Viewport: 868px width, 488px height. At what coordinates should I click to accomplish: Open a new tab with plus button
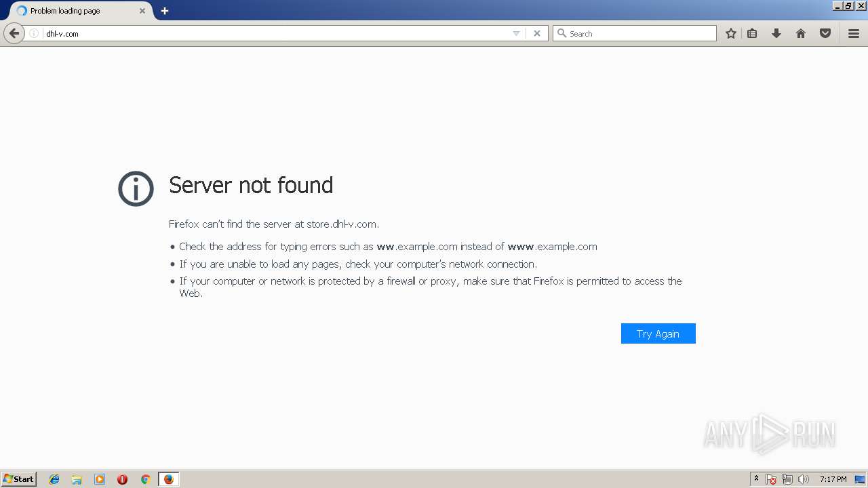(x=165, y=11)
